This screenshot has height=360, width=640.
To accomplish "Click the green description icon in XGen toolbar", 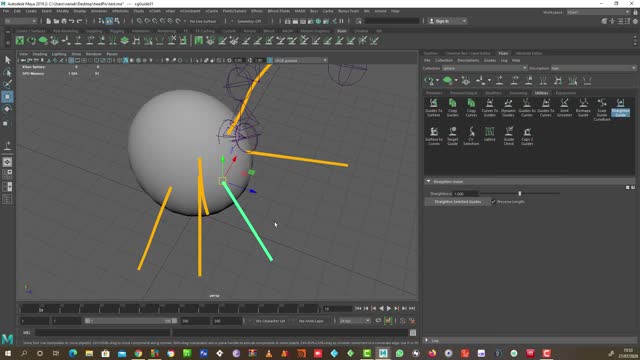I will (447, 80).
